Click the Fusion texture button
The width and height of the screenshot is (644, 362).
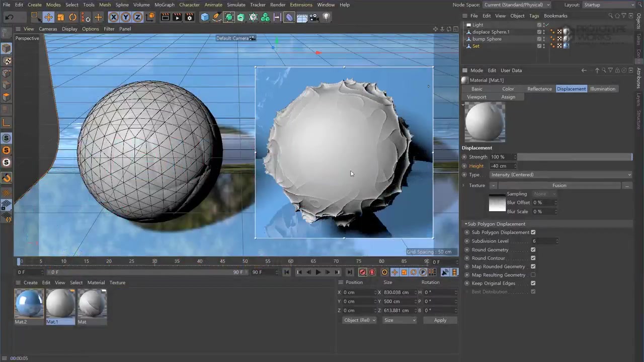[559, 186]
